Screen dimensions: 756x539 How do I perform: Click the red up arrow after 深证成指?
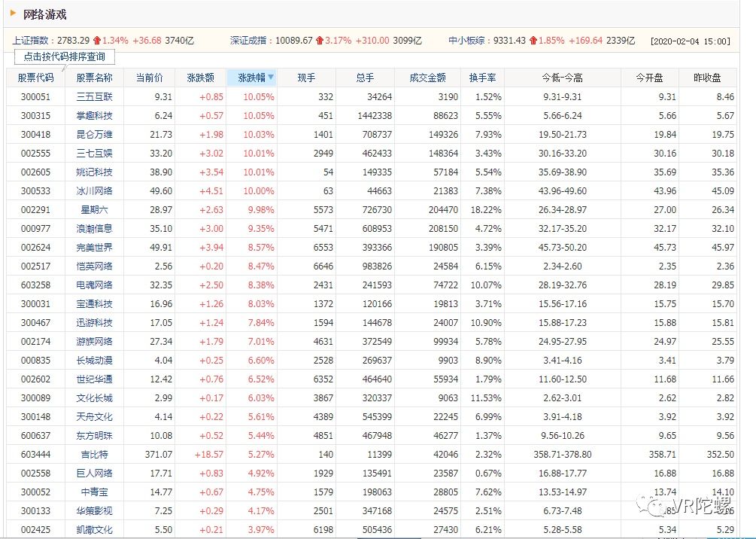[x=320, y=41]
